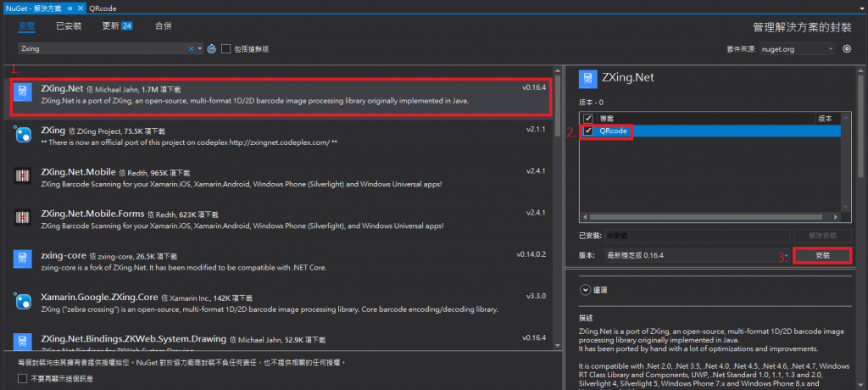Select the ZXing package by ZXing Project
The width and height of the screenshot is (868, 390).
tap(53, 131)
